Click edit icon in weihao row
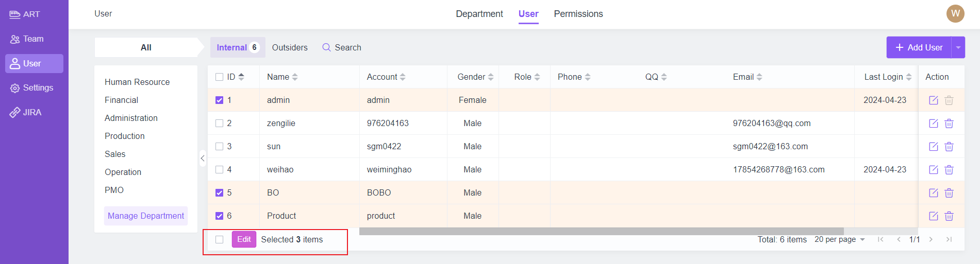Viewport: 980px width, 264px height. coord(933,170)
